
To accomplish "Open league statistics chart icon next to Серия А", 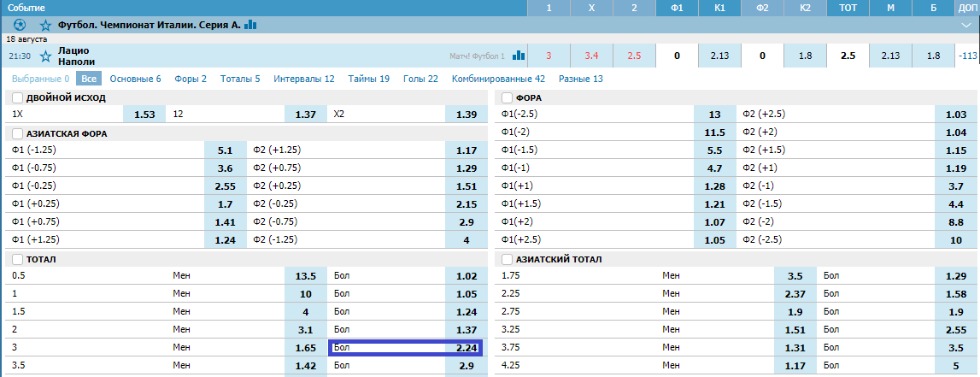I will [250, 25].
